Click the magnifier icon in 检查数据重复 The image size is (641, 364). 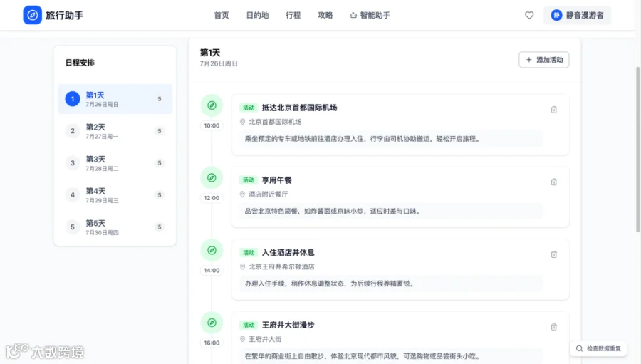579,348
